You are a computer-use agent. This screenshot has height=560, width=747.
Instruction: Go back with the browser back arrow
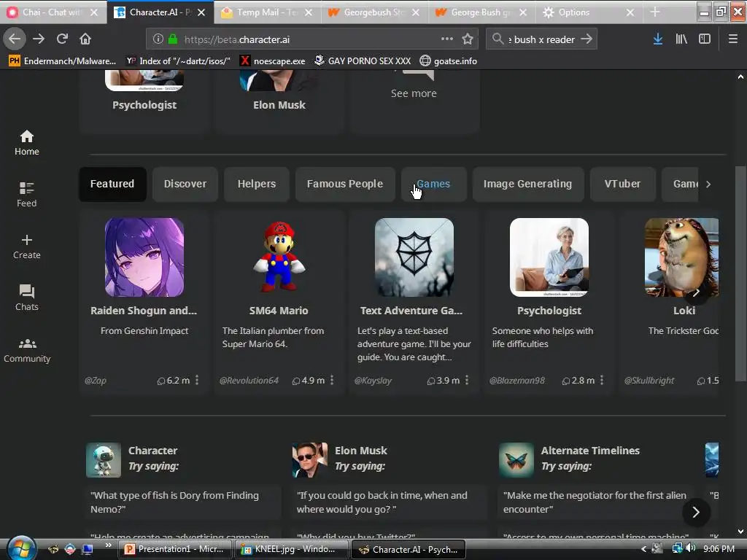click(15, 39)
